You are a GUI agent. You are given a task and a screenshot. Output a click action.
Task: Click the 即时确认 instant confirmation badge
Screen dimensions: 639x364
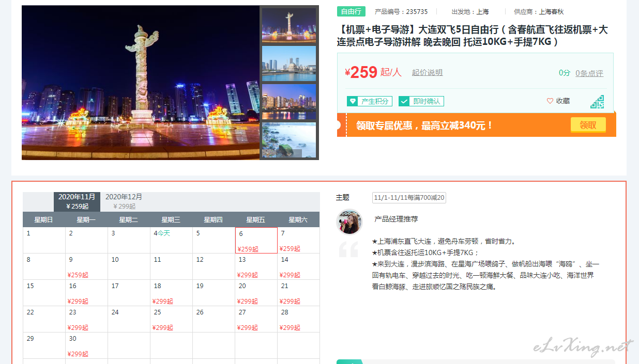coord(421,101)
